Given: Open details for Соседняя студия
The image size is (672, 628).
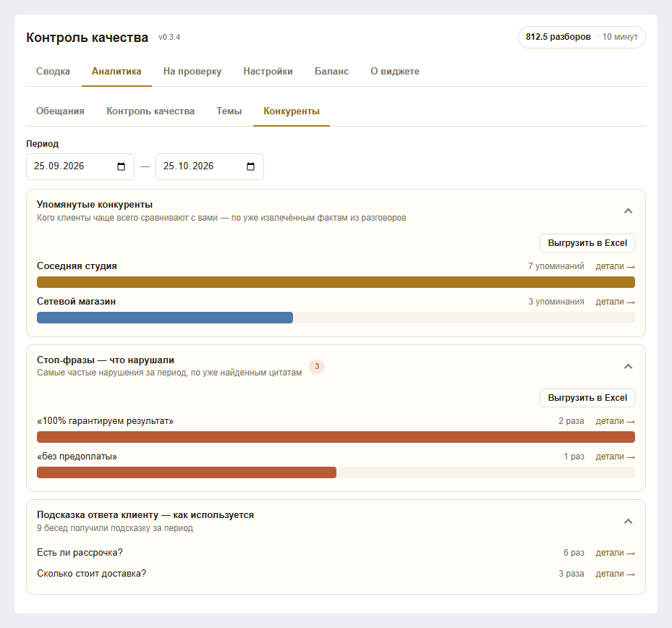Looking at the screenshot, I should click(x=615, y=266).
